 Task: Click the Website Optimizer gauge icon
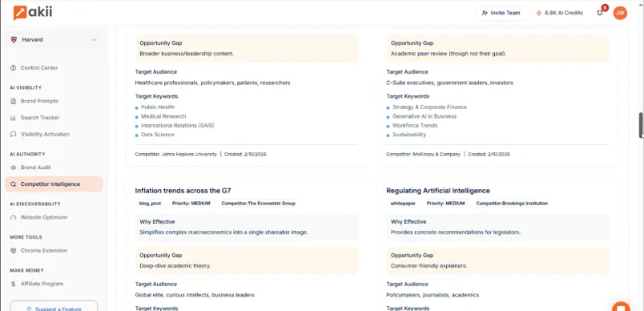(x=13, y=217)
